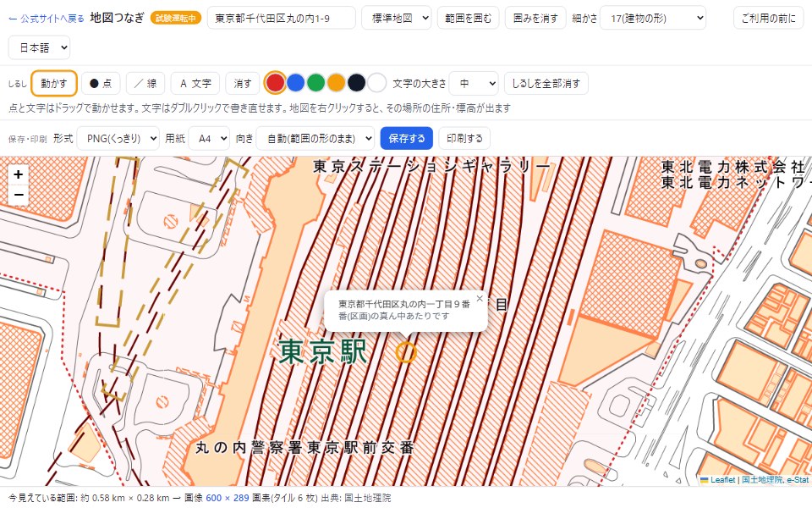This screenshot has height=508, width=812.
Task: Open the 文字の大きさ size dropdown
Action: click(x=474, y=84)
